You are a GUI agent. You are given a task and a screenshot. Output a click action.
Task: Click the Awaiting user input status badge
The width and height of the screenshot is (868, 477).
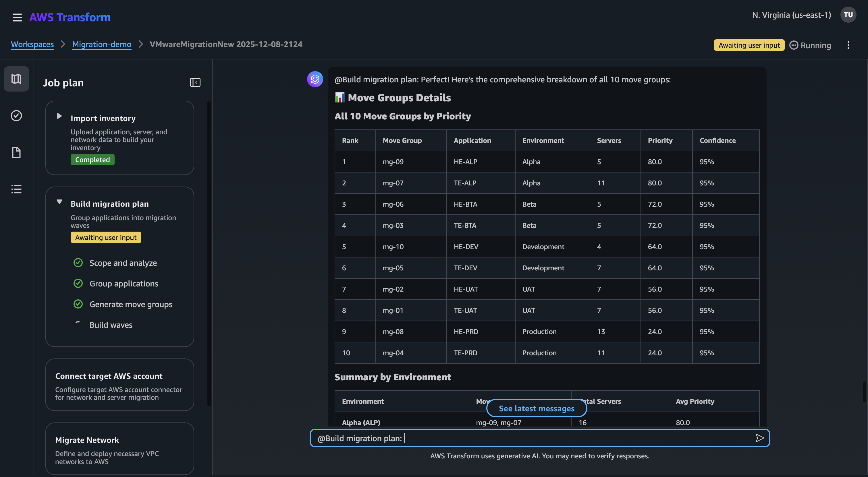[749, 45]
